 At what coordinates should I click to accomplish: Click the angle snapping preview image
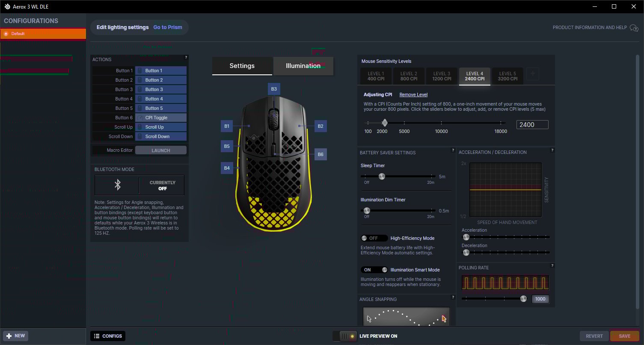(407, 317)
